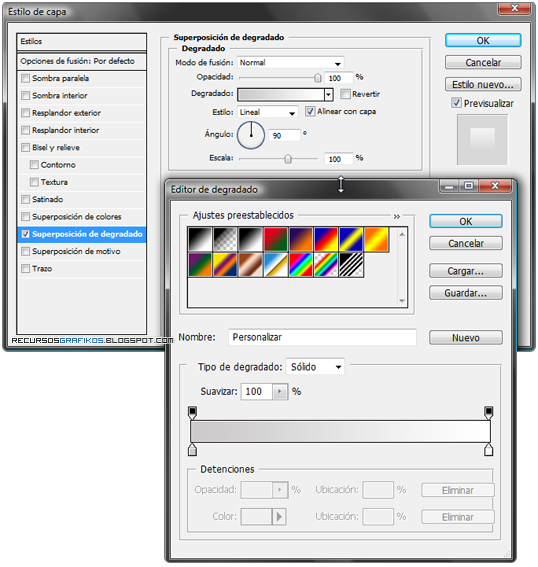Open Modo de fusión dropdown
Image resolution: width=538 pixels, height=567 pixels.
(x=290, y=63)
